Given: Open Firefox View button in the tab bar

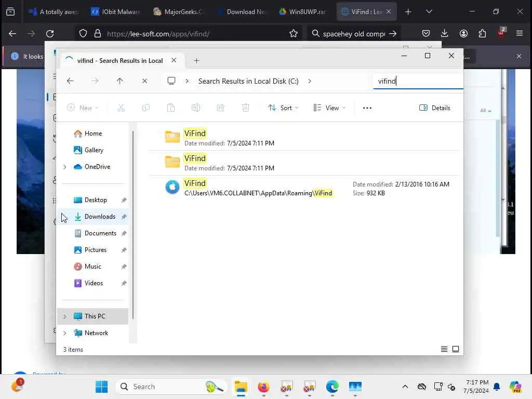Looking at the screenshot, I should tap(10, 12).
